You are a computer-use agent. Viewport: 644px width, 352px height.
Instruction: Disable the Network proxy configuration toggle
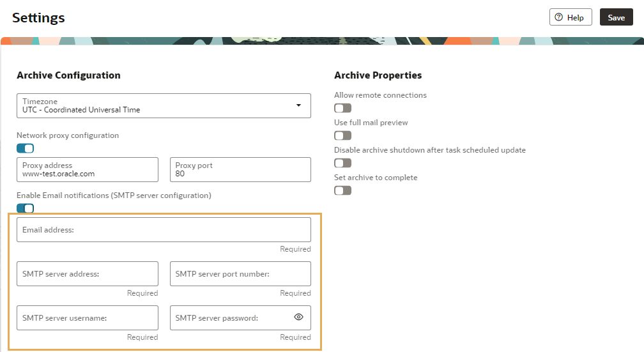coord(25,148)
